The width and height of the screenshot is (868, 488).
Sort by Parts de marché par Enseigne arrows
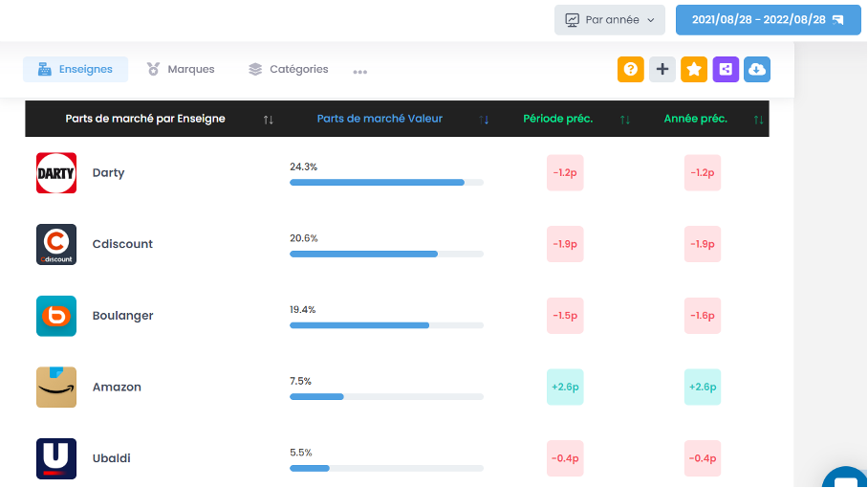(269, 120)
